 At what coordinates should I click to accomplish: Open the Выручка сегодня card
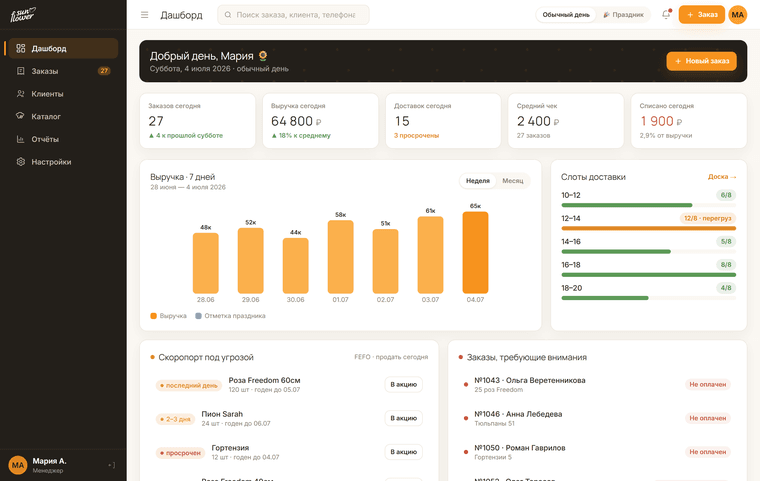pos(320,121)
